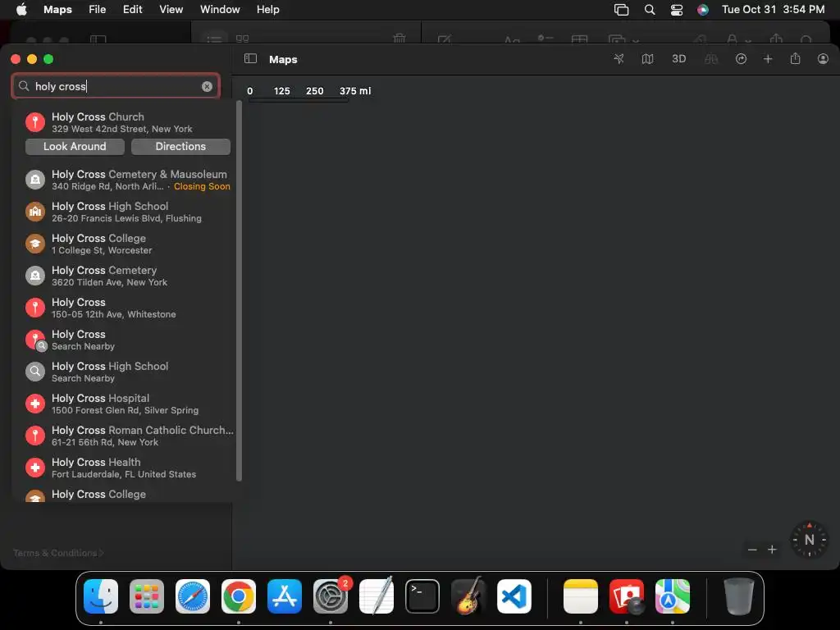This screenshot has width=840, height=630.
Task: Choose Holy Cross Search Nearby suggestion
Action: (x=127, y=340)
